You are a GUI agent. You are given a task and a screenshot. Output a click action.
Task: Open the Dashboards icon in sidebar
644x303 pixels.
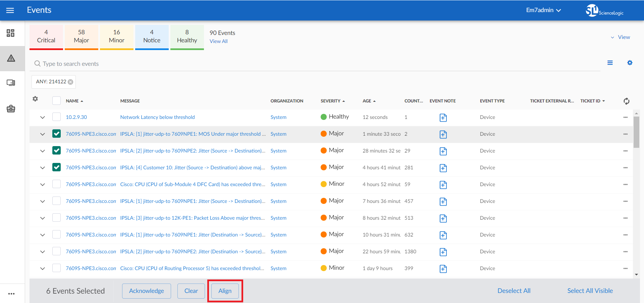coord(11,33)
